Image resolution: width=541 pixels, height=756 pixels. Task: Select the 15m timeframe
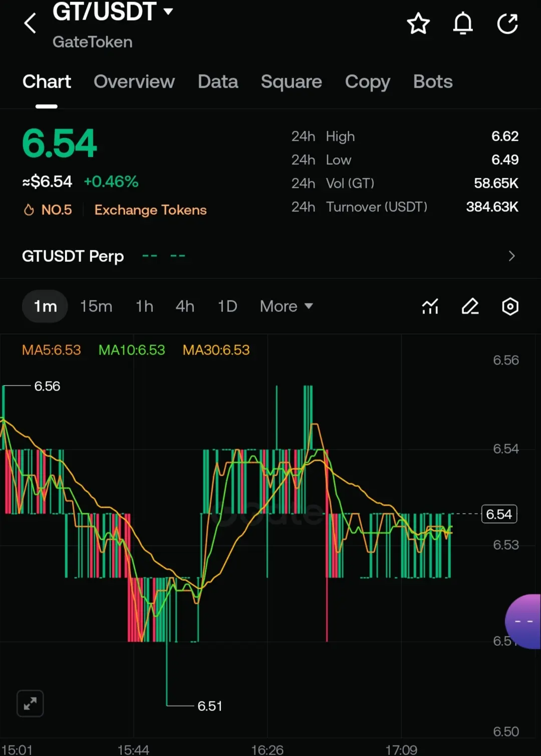click(96, 306)
